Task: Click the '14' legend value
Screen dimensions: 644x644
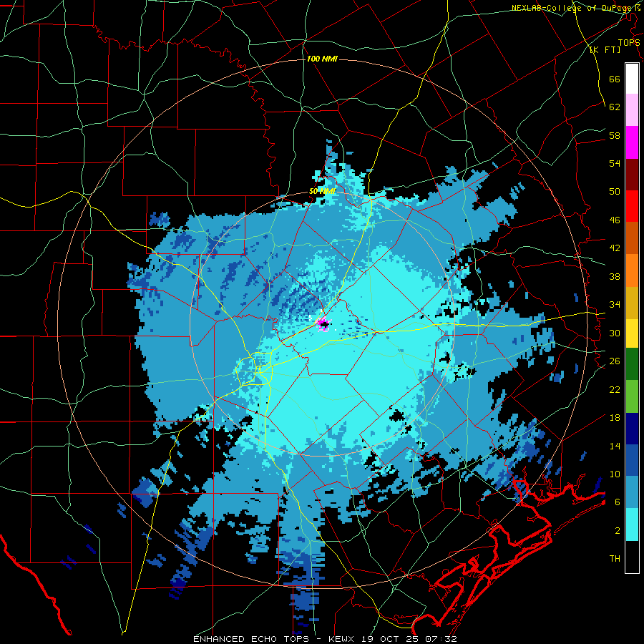Action: point(615,446)
